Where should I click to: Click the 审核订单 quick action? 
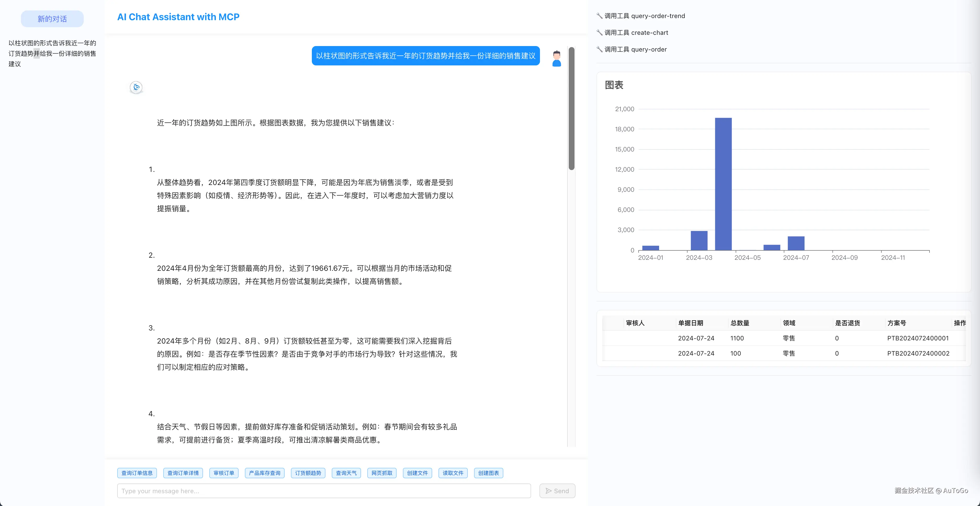224,473
